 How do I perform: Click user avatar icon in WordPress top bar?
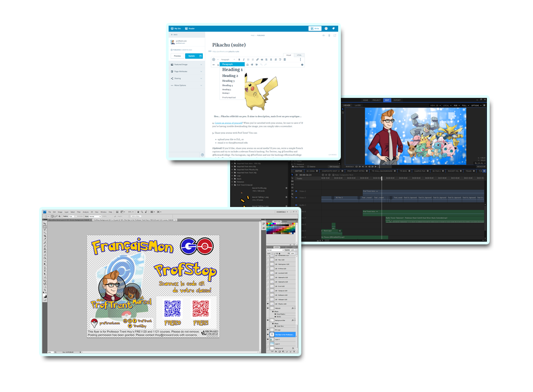326,28
